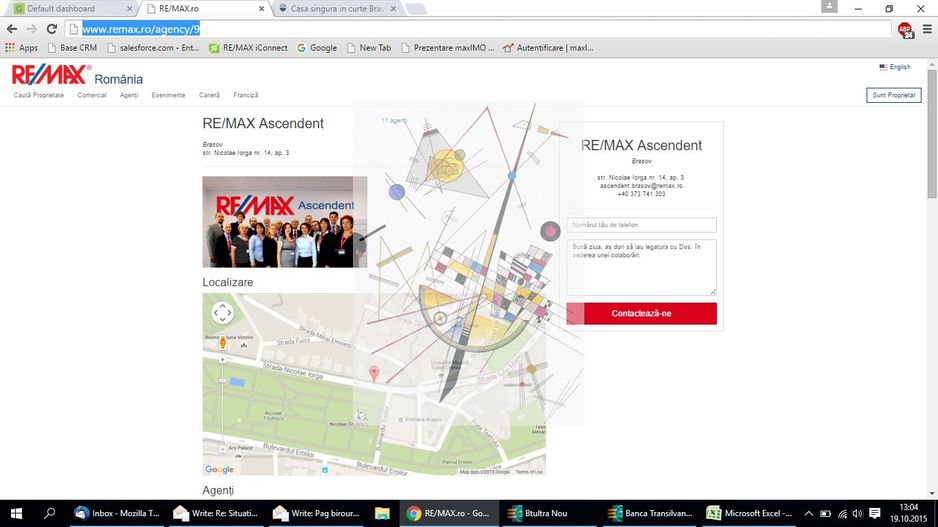This screenshot has width=938, height=527.
Task: Switch language to English
Action: [895, 67]
